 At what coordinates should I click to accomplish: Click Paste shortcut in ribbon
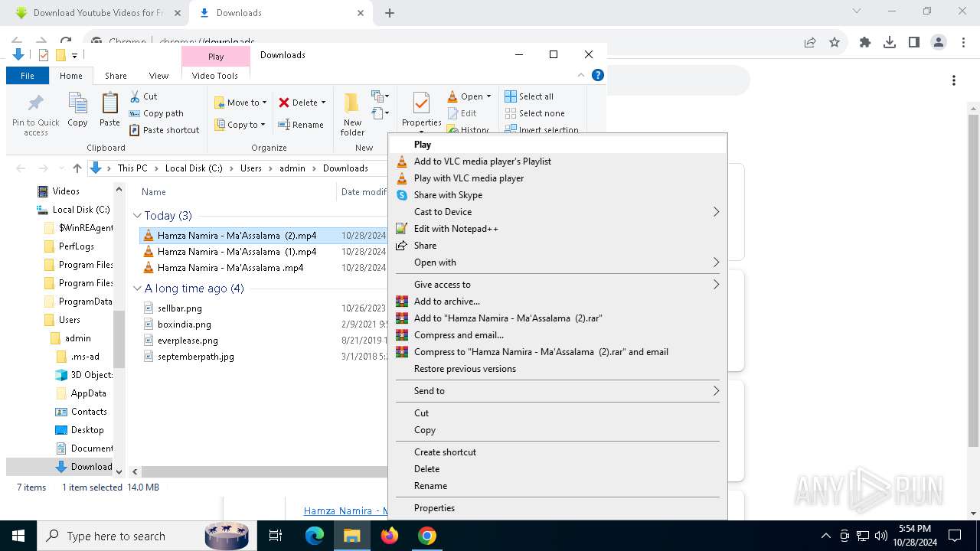point(165,130)
